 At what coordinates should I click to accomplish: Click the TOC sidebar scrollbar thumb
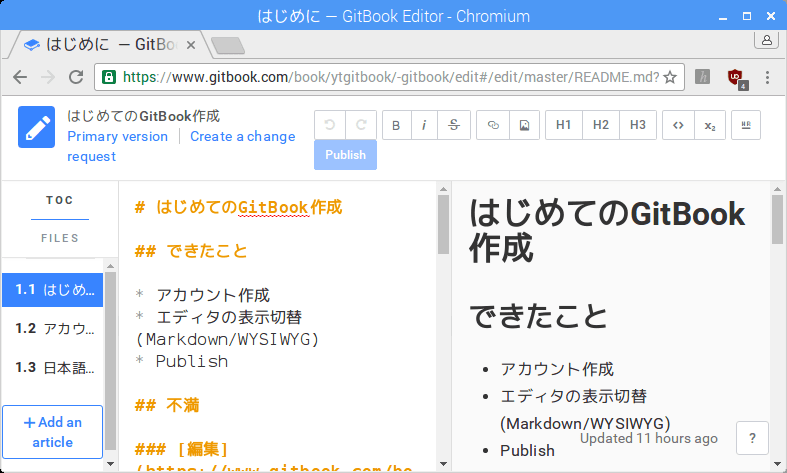pyautogui.click(x=110, y=361)
